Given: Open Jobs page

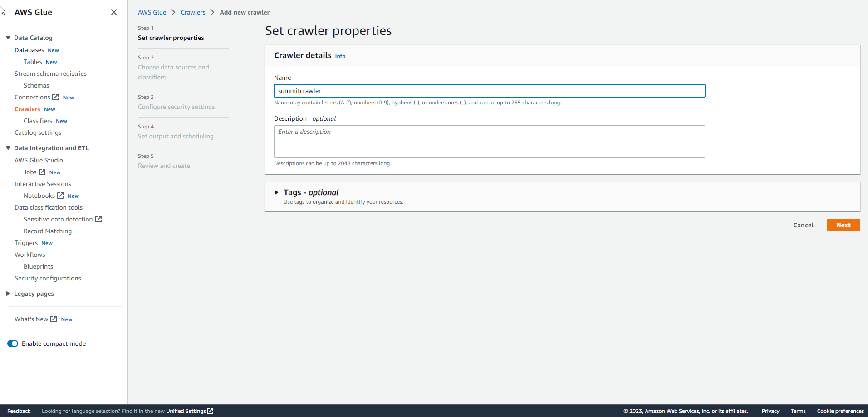Looking at the screenshot, I should 30,172.
